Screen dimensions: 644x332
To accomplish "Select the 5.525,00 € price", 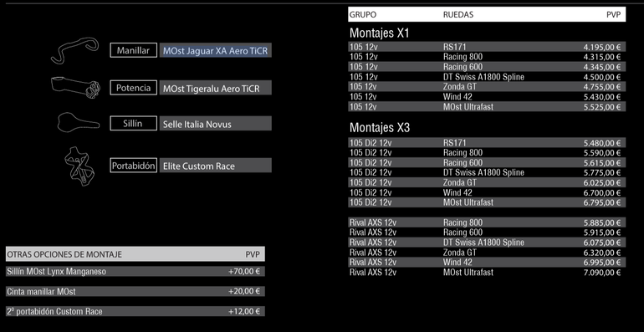I will (601, 107).
